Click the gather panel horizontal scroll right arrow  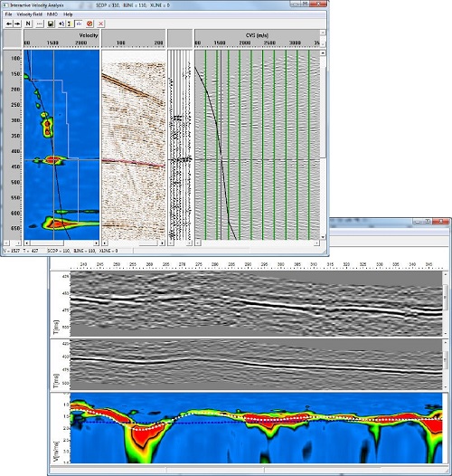click(x=163, y=243)
